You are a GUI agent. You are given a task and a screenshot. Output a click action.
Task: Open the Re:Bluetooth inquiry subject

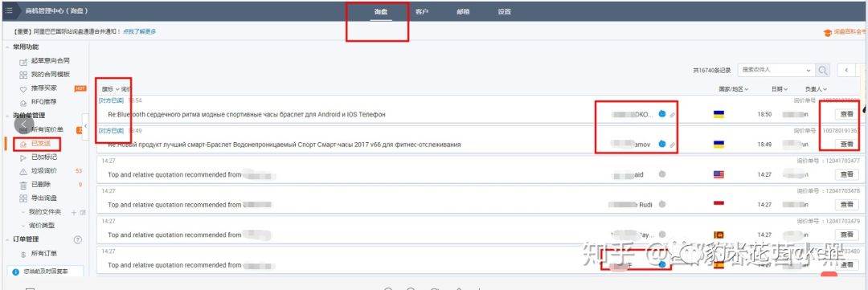(x=247, y=114)
